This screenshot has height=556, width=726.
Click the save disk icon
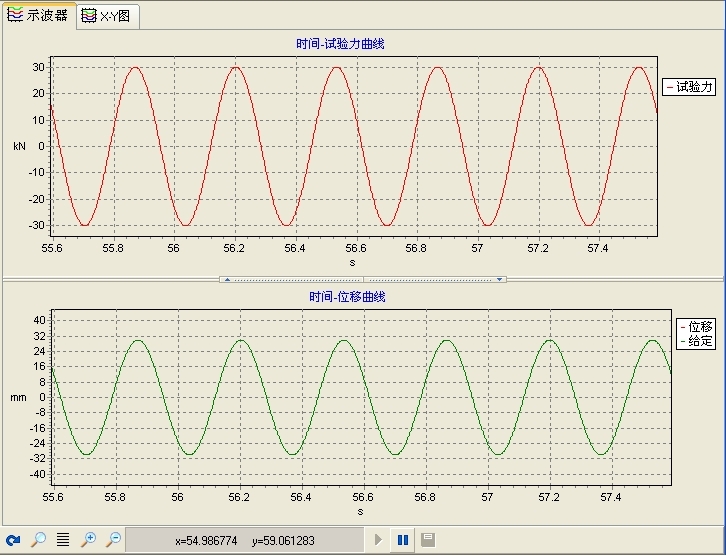(x=428, y=540)
